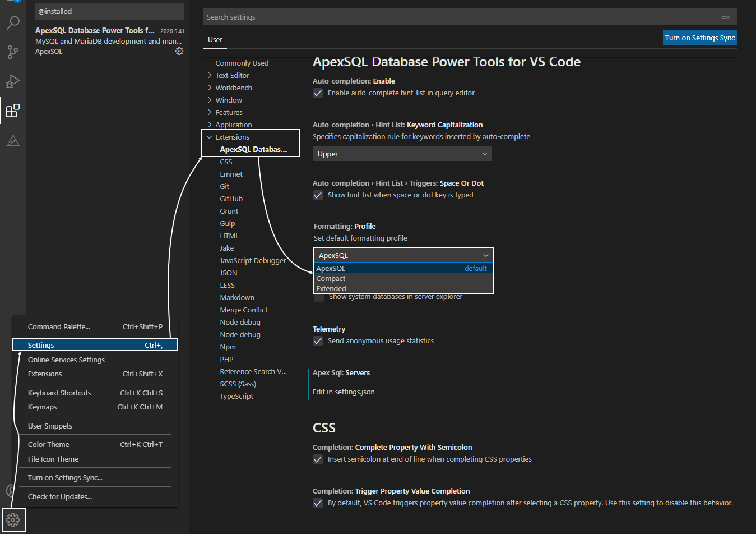Select Reference Search V... in settings tree
This screenshot has height=534, width=756.
[253, 371]
